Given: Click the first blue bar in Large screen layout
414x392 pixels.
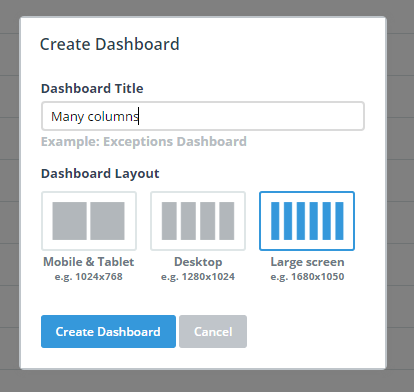Looking at the screenshot, I should pyautogui.click(x=275, y=221).
